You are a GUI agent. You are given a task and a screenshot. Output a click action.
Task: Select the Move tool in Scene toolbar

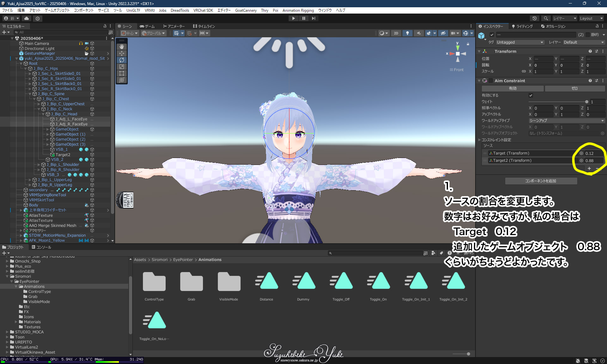(122, 53)
